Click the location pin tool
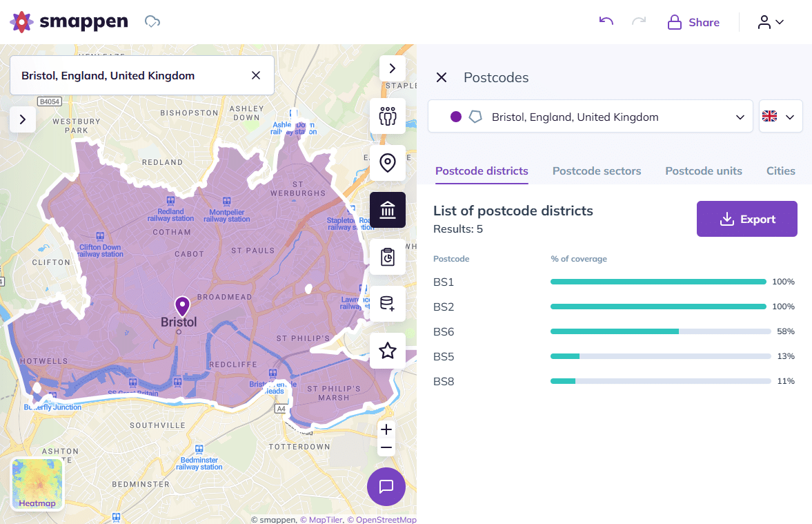This screenshot has height=524, width=812. click(388, 163)
